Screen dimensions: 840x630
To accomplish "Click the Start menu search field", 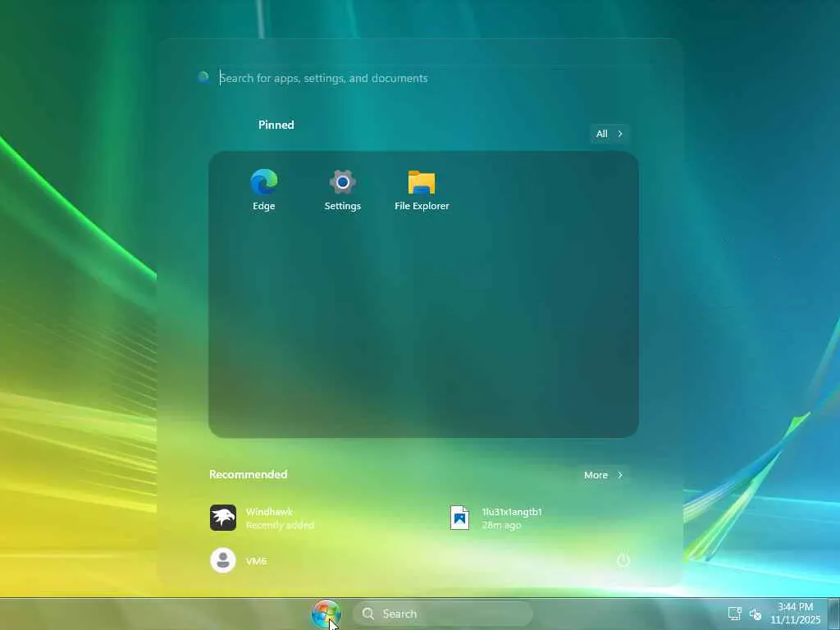I will coord(423,78).
